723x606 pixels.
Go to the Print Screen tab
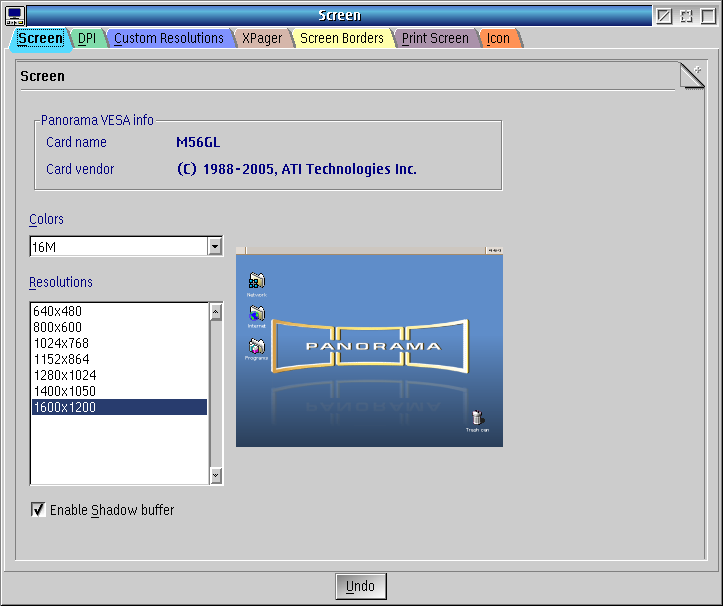coord(435,38)
